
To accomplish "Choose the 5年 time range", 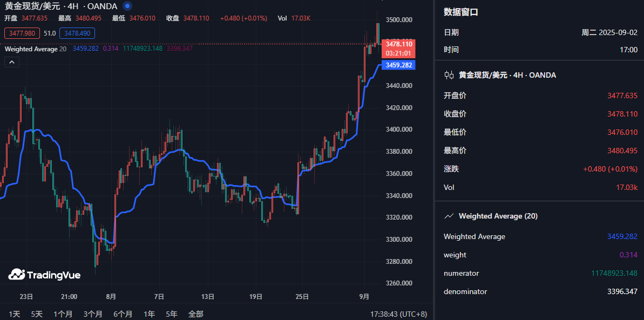I will coord(171,314).
